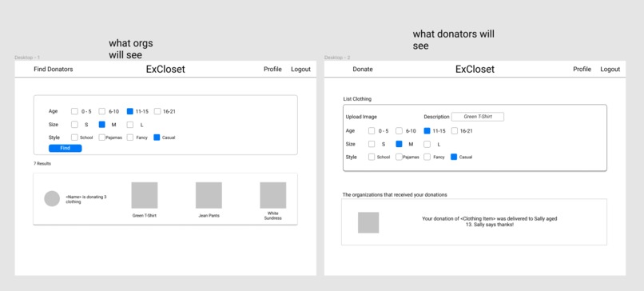
Task: Click the Description field with Green T-Shirt
Action: [x=478, y=117]
